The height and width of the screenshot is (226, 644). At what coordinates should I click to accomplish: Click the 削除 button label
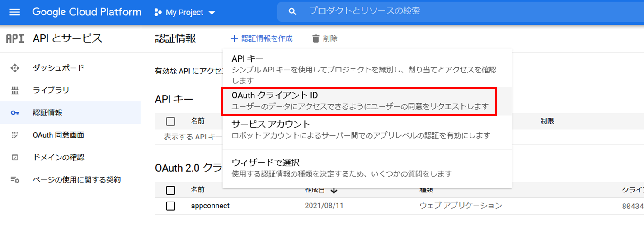(330, 38)
